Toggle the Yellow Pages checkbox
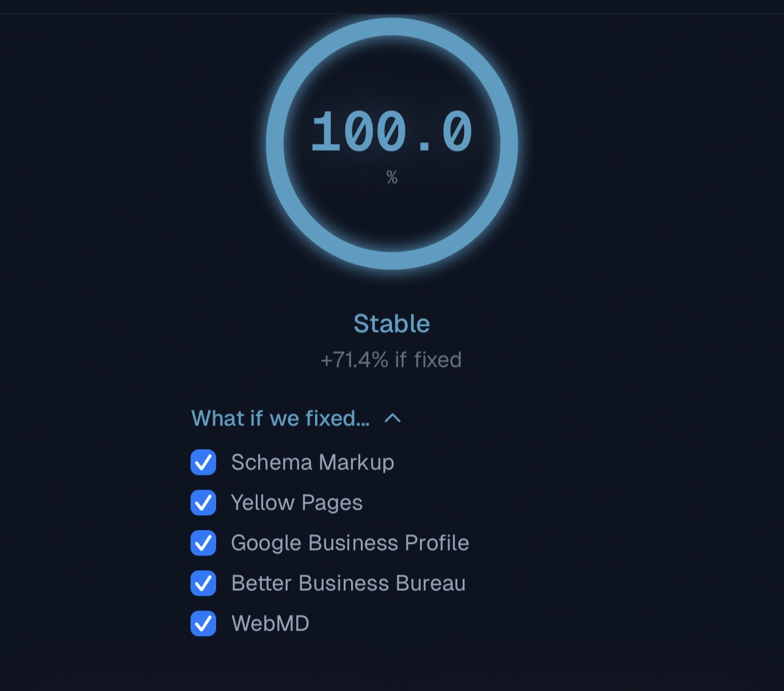 coord(203,502)
